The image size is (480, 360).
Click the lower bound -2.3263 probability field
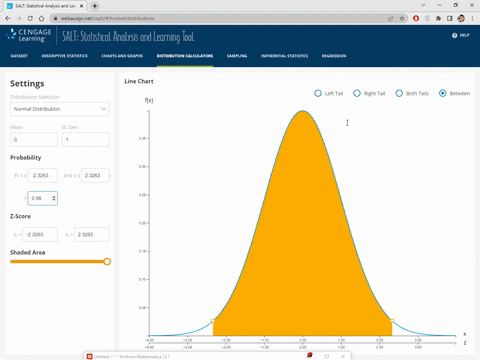[42, 175]
